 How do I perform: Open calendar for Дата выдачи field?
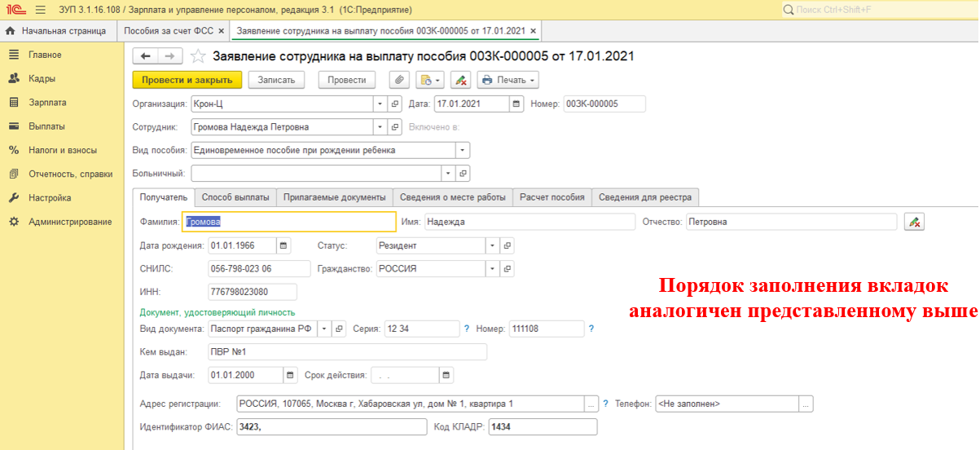click(290, 375)
